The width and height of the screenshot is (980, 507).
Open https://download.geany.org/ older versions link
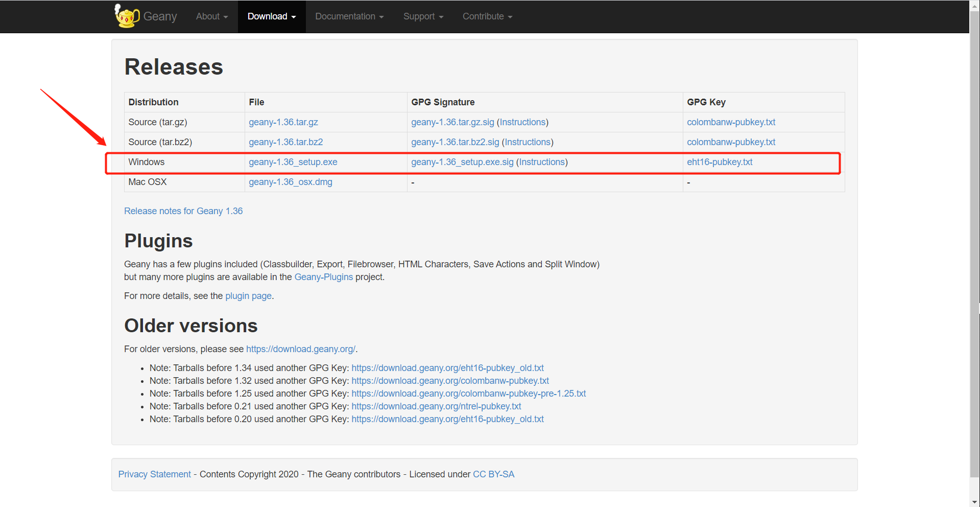coord(301,349)
